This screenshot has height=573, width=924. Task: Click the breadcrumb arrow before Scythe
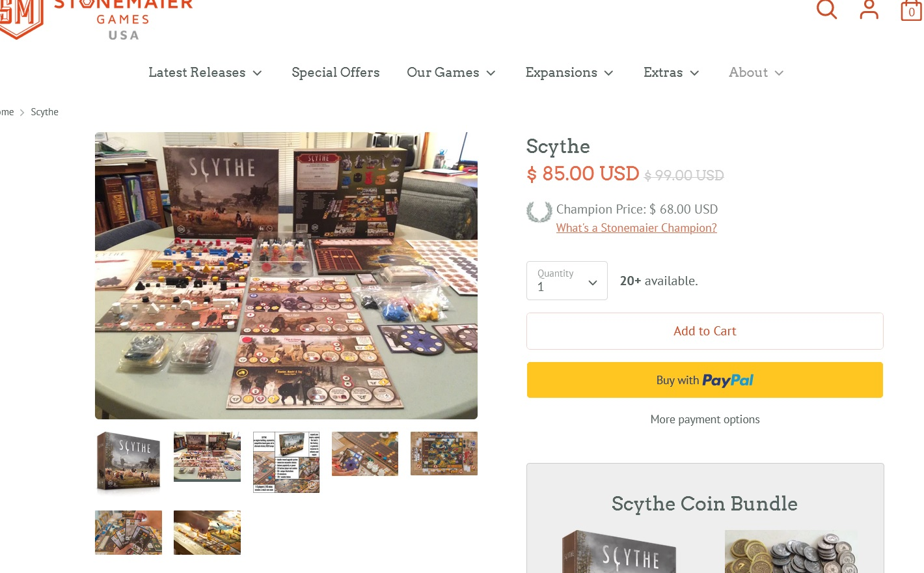22,113
